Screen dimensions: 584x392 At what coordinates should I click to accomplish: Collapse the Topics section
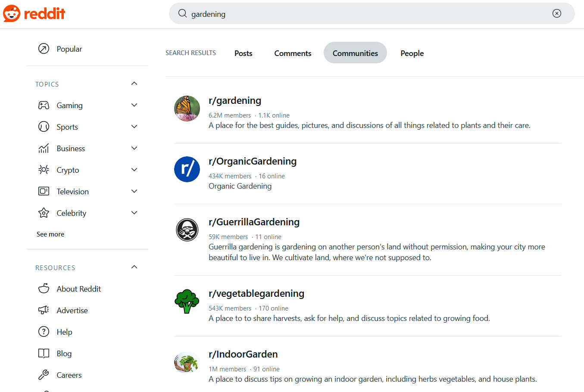[134, 84]
